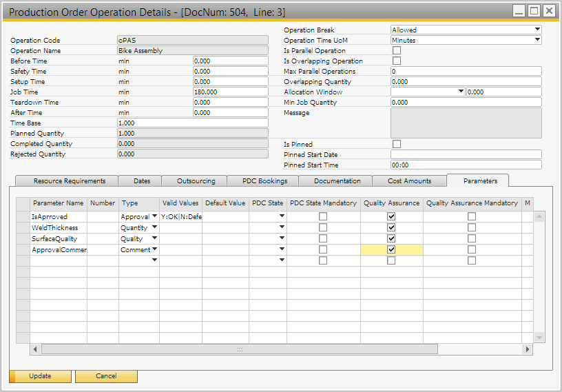Screen dimensions: 562x392
Task: Click the Cancel button
Action: click(x=106, y=376)
